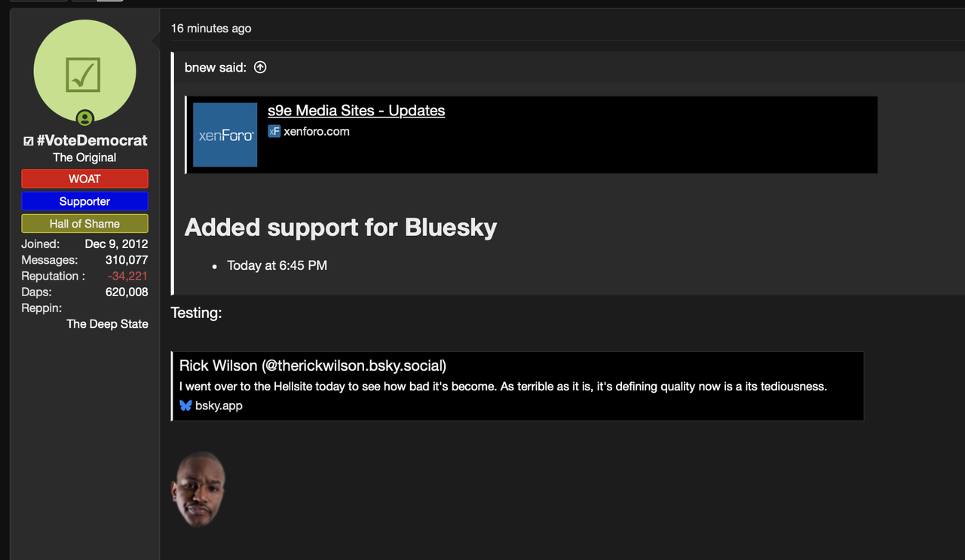Click the Bluesky butterfly icon

coord(185,405)
